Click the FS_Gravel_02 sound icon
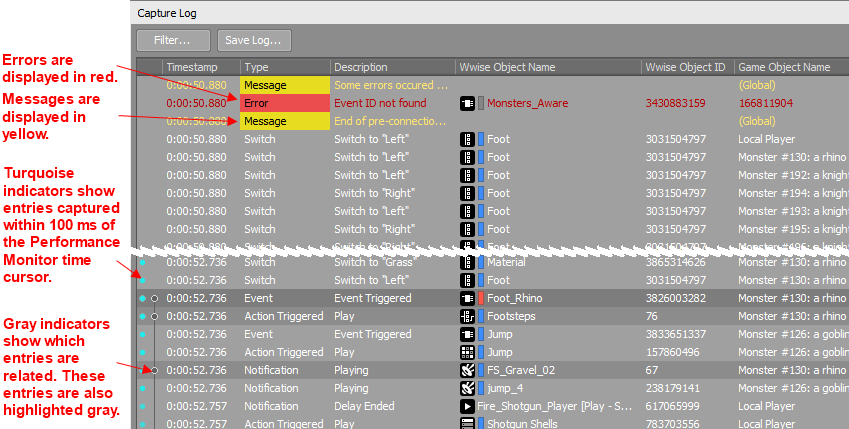This screenshot has width=849, height=429. pos(467,370)
